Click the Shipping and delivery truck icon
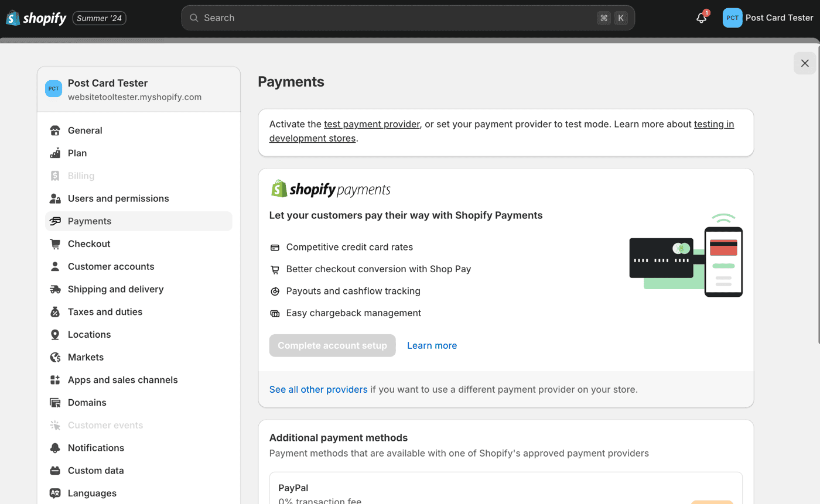Viewport: 820px width, 504px height. tap(55, 289)
